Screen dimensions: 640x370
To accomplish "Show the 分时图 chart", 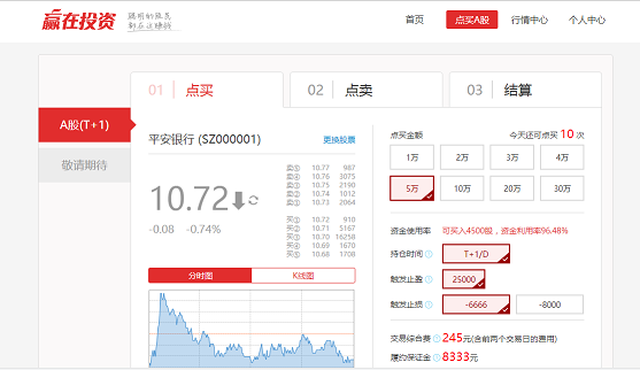I will click(200, 275).
